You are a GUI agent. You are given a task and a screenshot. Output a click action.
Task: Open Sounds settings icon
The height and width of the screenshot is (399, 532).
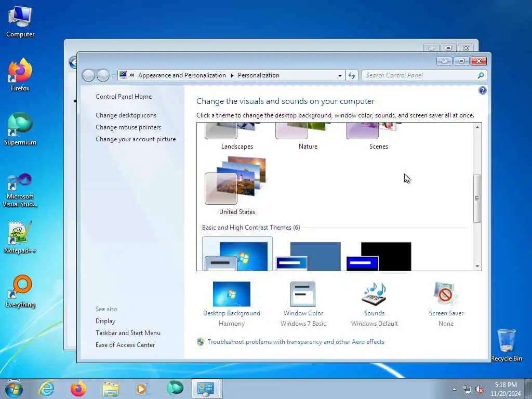(374, 294)
